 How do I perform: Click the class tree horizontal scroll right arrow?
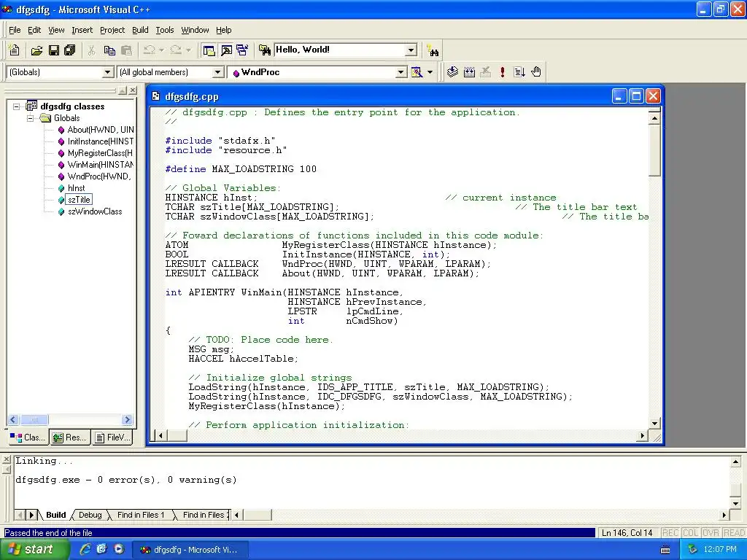pos(127,419)
